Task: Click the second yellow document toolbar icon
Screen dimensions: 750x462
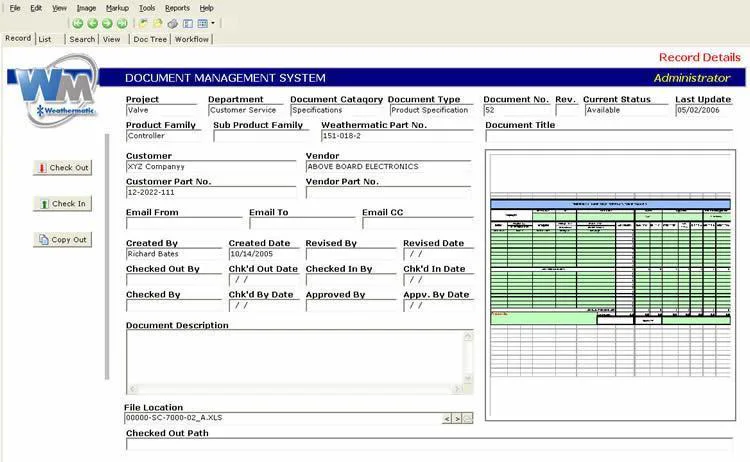Action: point(158,23)
